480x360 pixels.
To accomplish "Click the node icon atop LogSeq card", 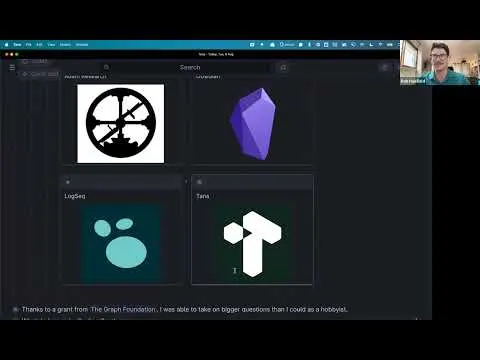I will pos(68,182).
